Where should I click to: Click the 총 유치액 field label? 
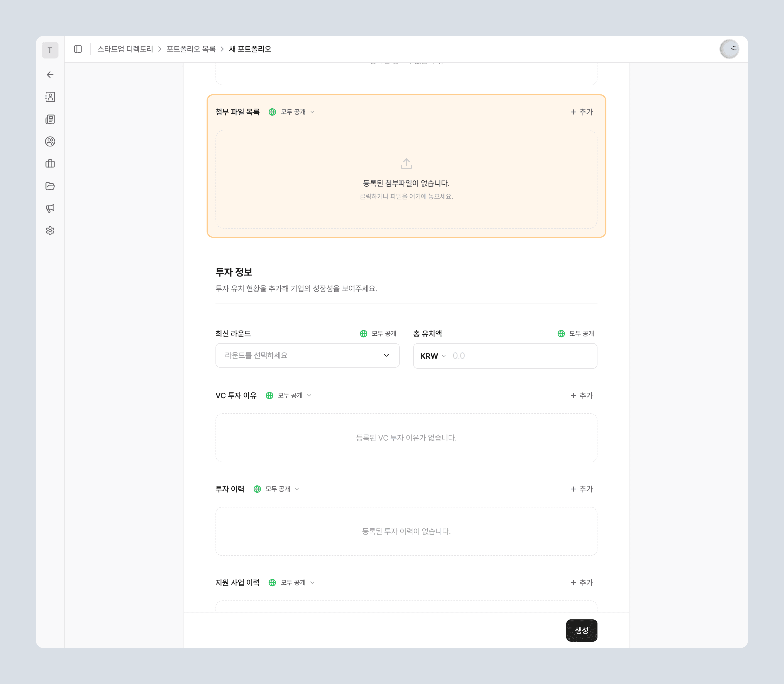coord(428,334)
